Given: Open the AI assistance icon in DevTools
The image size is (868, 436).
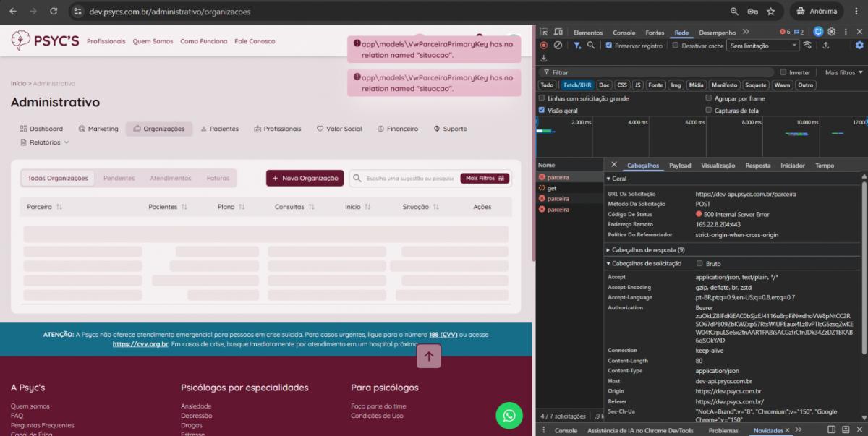Looking at the screenshot, I should pyautogui.click(x=818, y=32).
